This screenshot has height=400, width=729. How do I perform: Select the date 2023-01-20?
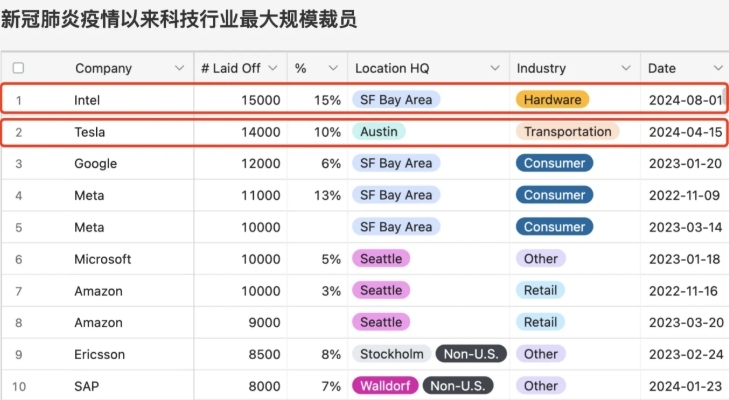[685, 164]
